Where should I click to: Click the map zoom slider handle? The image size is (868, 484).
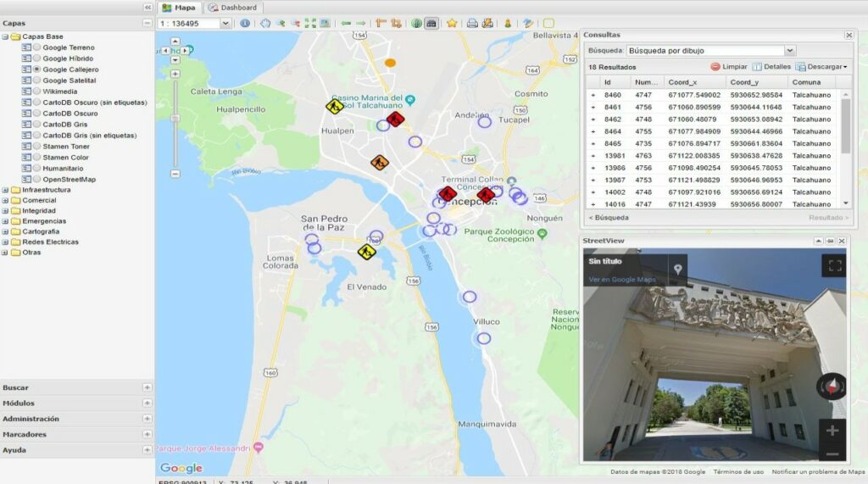click(x=175, y=119)
